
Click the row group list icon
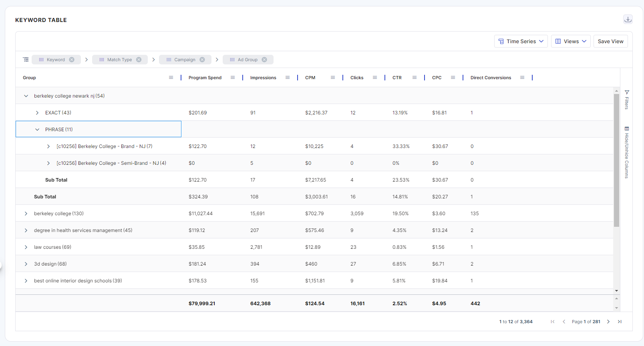pos(26,60)
